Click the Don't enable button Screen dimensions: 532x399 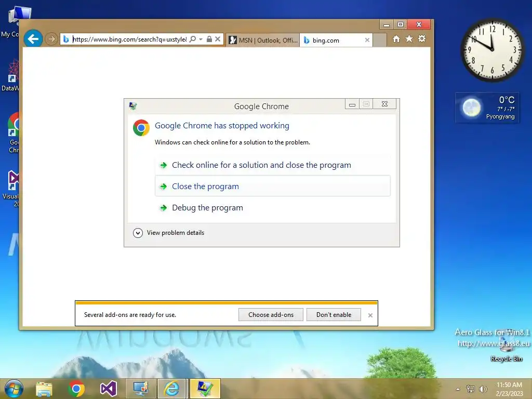[334, 314]
